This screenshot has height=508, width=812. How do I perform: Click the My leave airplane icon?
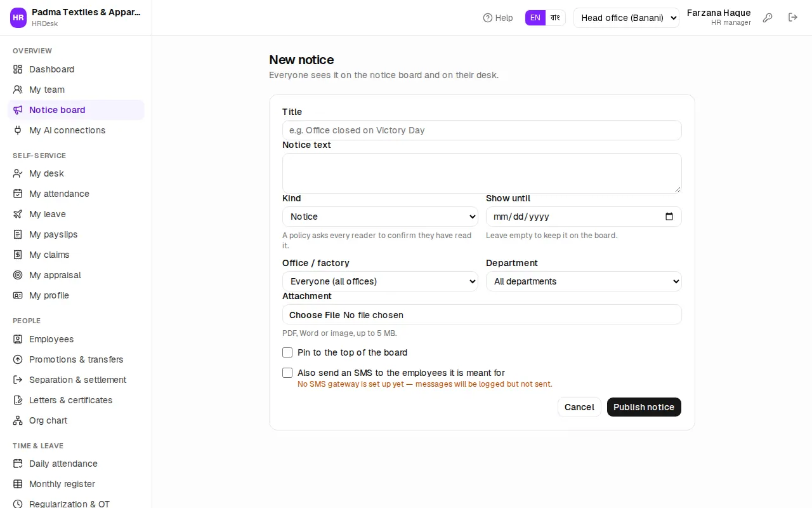(18, 214)
